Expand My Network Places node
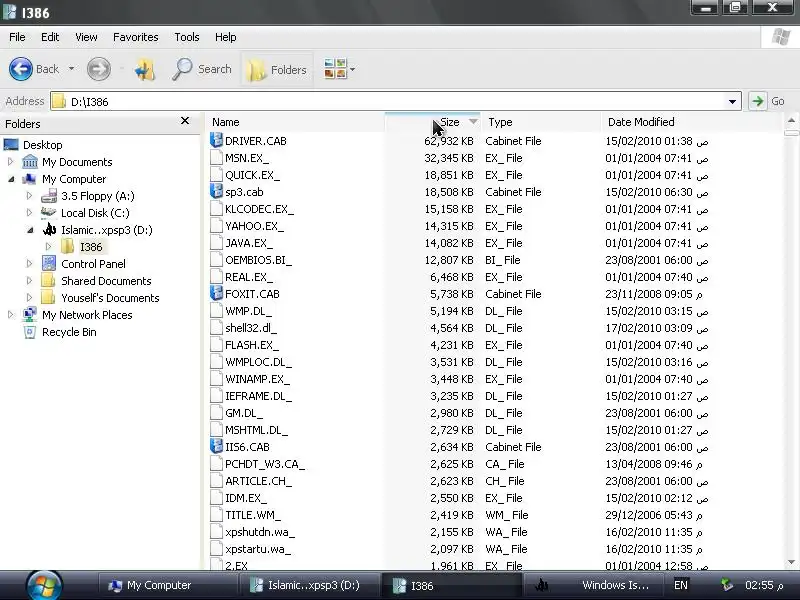This screenshot has width=800, height=600. (x=11, y=315)
